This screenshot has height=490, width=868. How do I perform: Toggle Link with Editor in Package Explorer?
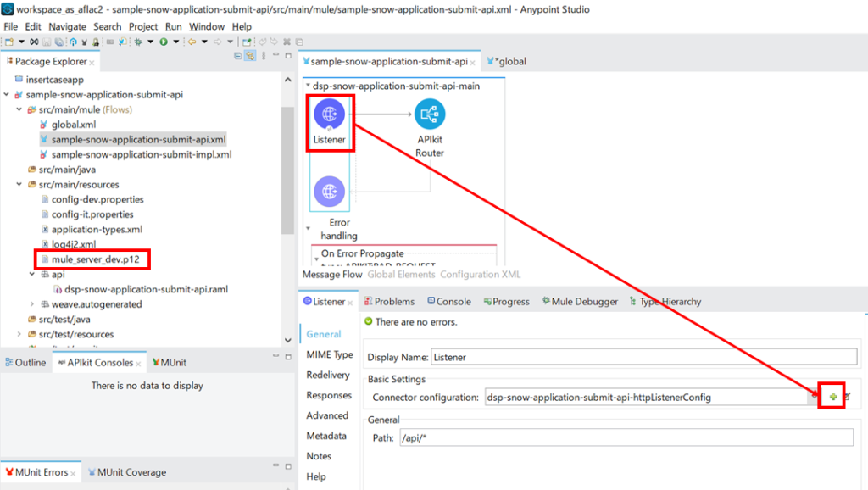(x=251, y=56)
